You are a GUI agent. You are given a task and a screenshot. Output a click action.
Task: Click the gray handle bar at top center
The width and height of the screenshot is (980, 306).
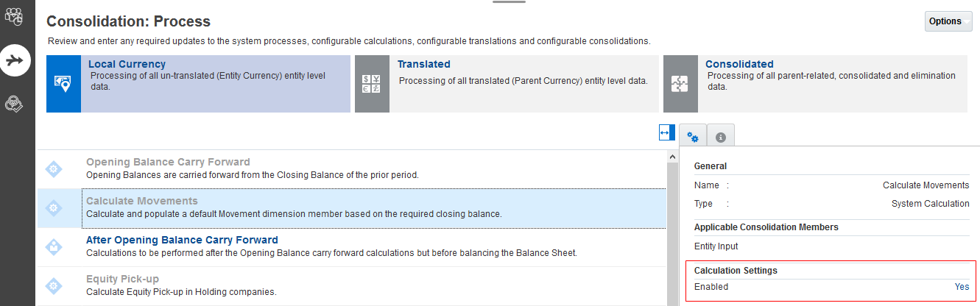pos(509,2)
